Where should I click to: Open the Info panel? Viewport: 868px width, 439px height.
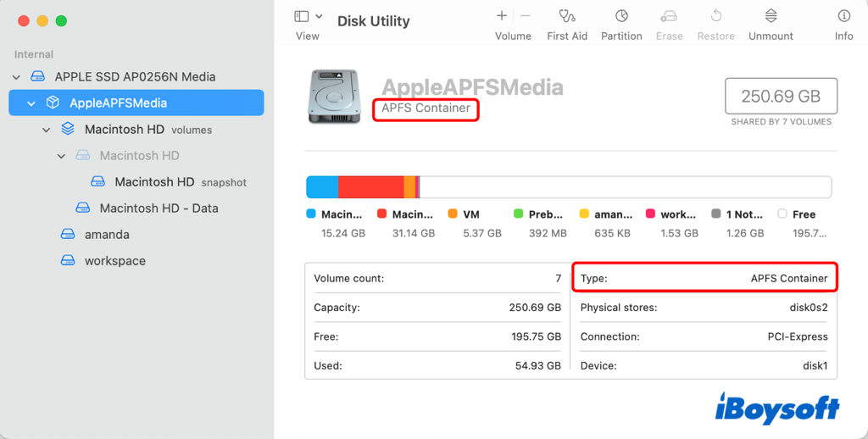tap(843, 16)
